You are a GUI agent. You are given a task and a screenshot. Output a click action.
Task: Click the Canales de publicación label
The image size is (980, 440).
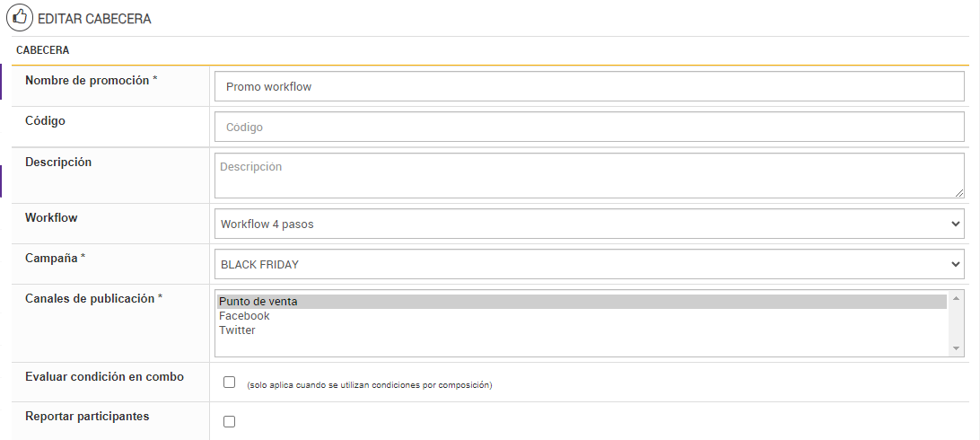tap(93, 299)
